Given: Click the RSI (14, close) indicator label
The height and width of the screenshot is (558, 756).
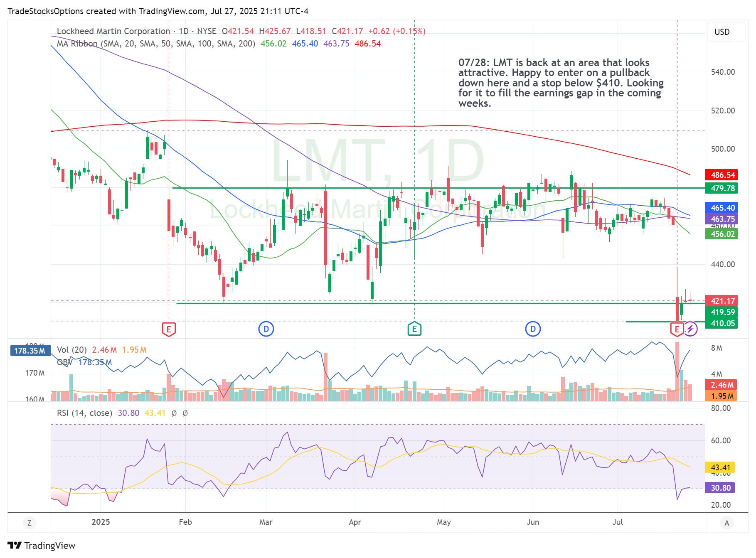Looking at the screenshot, I should point(84,413).
